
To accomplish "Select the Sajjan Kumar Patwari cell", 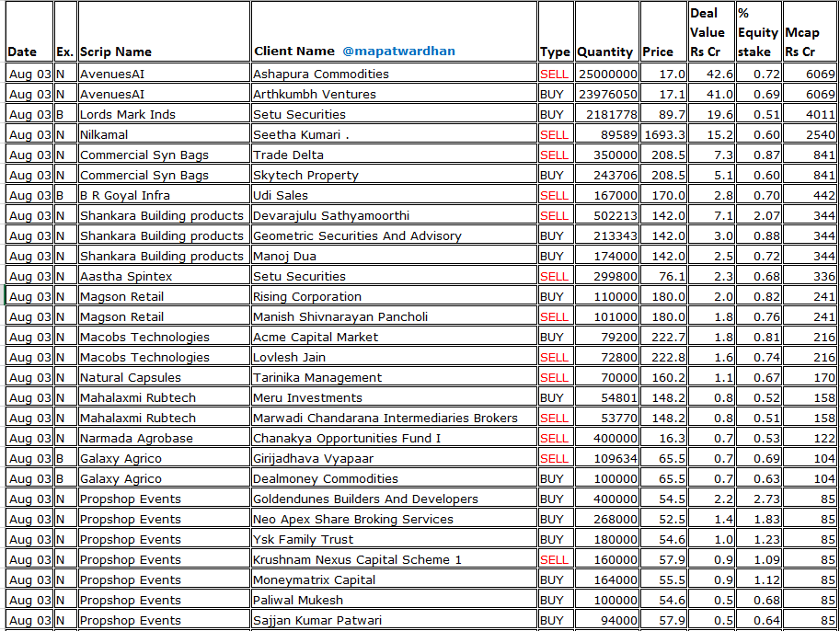I will pos(394,620).
